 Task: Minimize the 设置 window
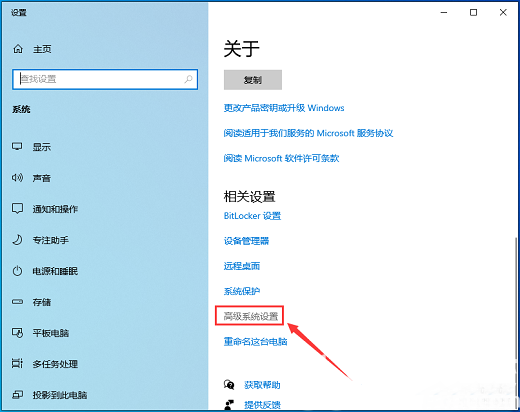pyautogui.click(x=444, y=12)
